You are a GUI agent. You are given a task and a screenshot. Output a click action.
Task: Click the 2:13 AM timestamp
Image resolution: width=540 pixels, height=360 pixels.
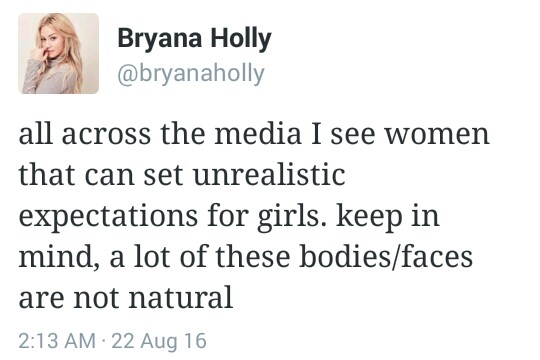click(57, 341)
